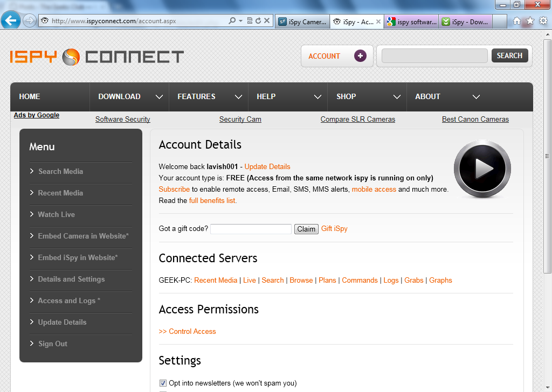The width and height of the screenshot is (552, 392).
Task: Click the purple plus icon beside ACCOUNT
Action: [x=360, y=56]
